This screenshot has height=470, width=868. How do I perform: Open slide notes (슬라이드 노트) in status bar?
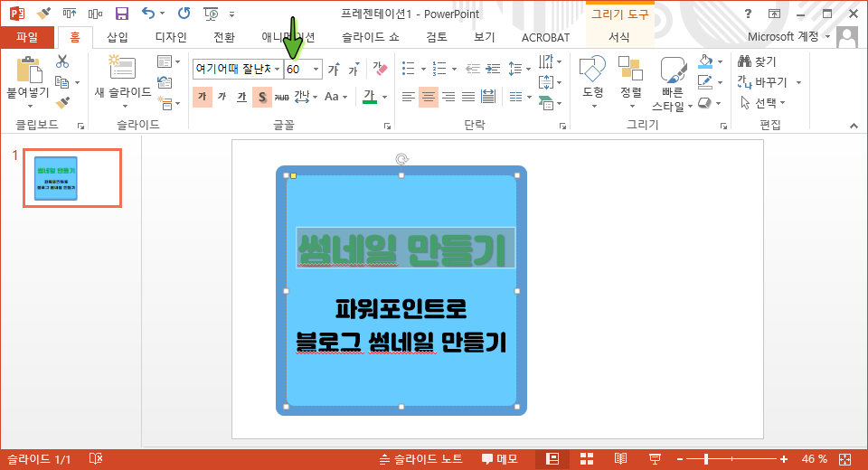tap(420, 458)
